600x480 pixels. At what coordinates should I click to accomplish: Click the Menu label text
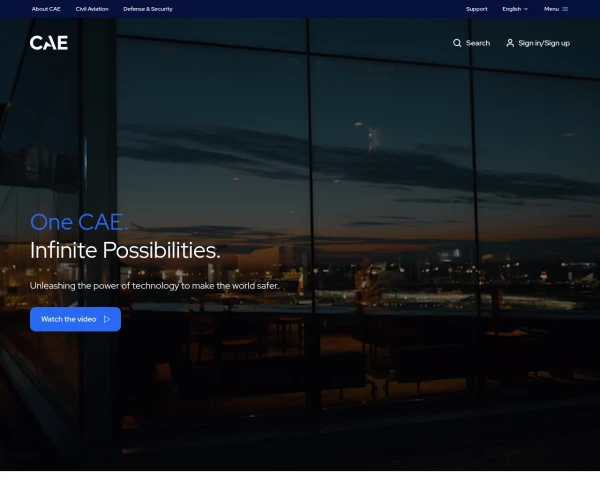click(x=551, y=9)
